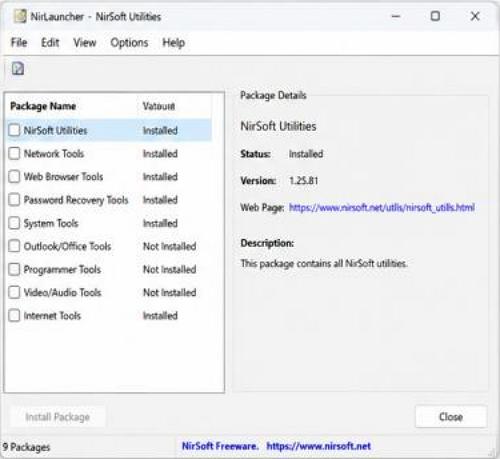Viewport: 500px width, 459px height.
Task: Select the System Tools row name
Action: (x=51, y=223)
